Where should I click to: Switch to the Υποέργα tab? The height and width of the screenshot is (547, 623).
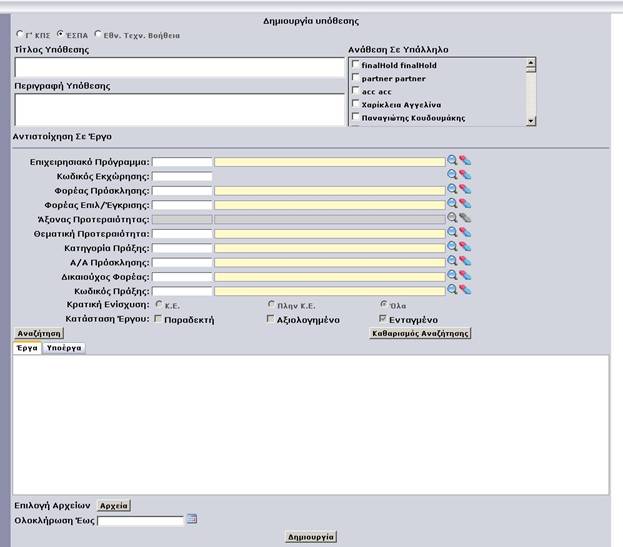click(x=64, y=348)
